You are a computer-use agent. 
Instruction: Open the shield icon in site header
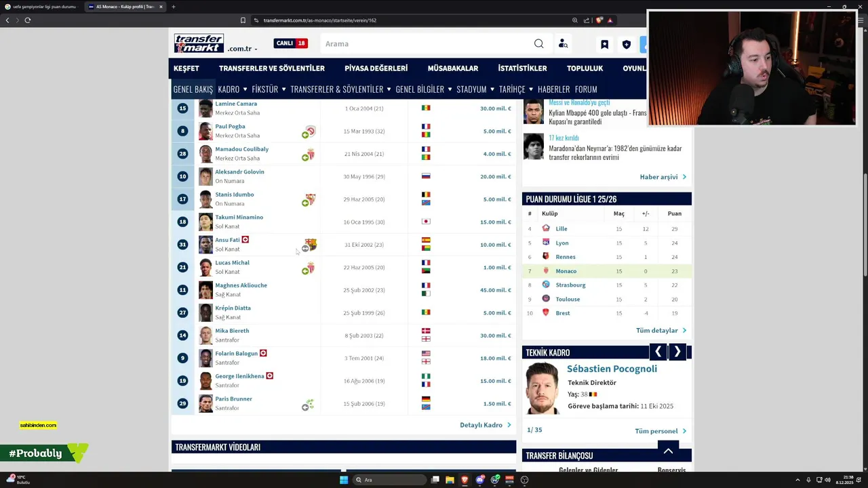point(627,44)
